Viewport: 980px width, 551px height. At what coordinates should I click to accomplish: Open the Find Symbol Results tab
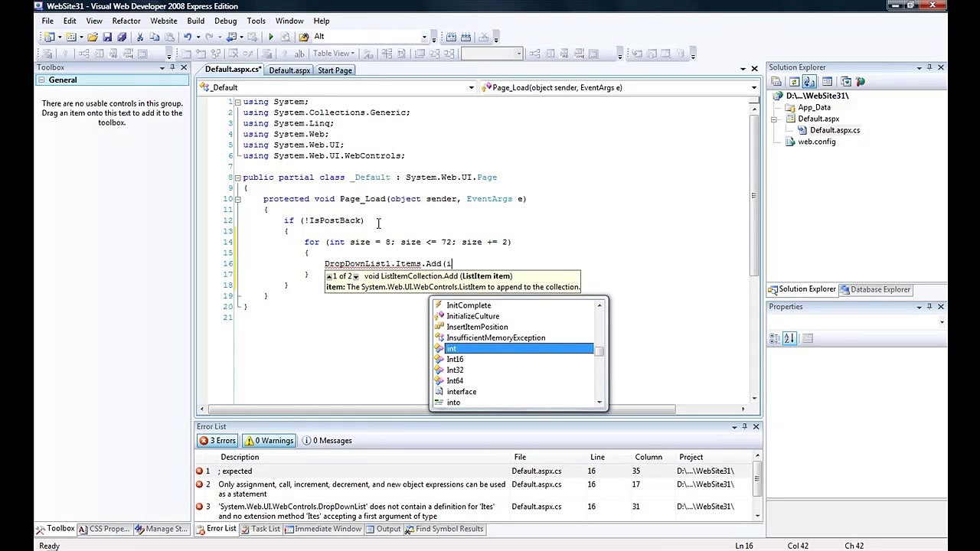point(444,529)
